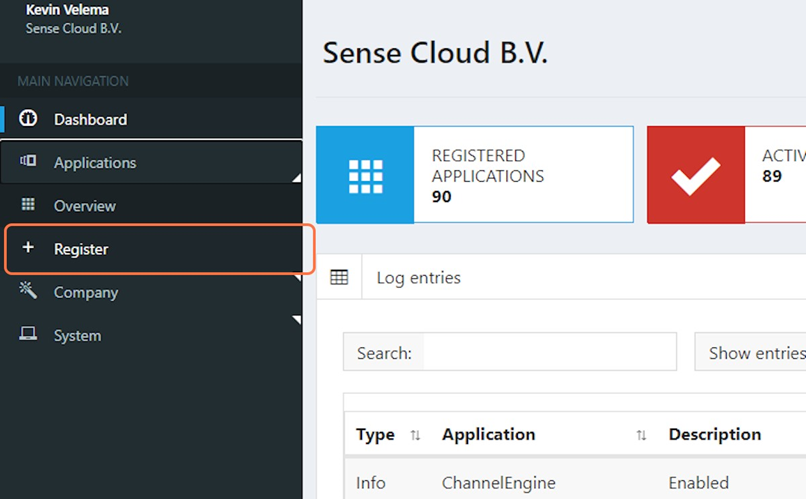Click the registered count 90
Screen dimensions: 806x499
(442, 196)
